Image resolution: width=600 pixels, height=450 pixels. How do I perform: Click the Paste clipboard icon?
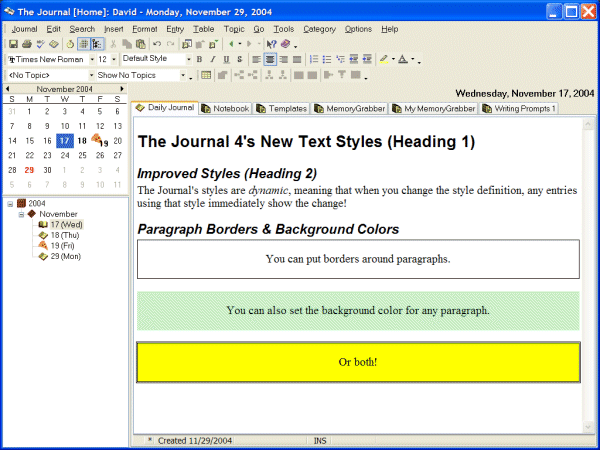tap(141, 45)
